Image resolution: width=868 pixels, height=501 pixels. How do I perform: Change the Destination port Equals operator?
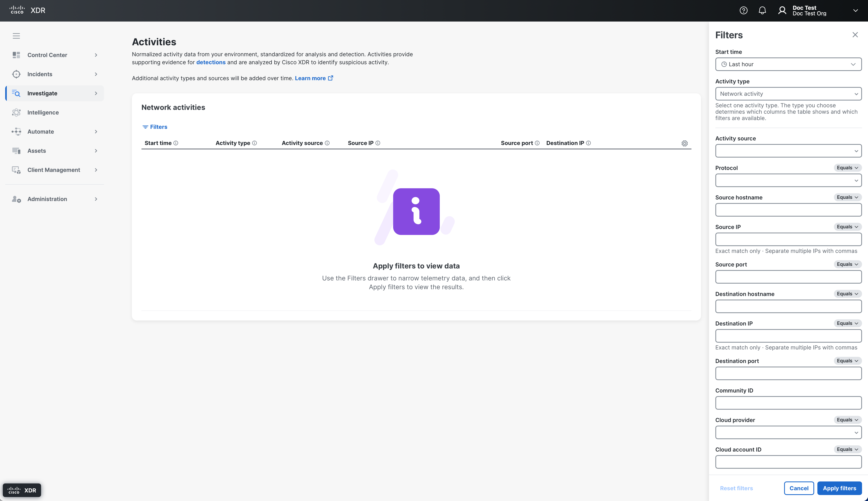[x=847, y=361]
